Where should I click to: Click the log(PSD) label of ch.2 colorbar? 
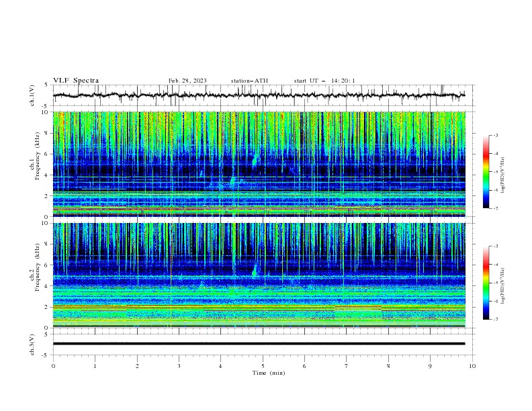point(503,285)
